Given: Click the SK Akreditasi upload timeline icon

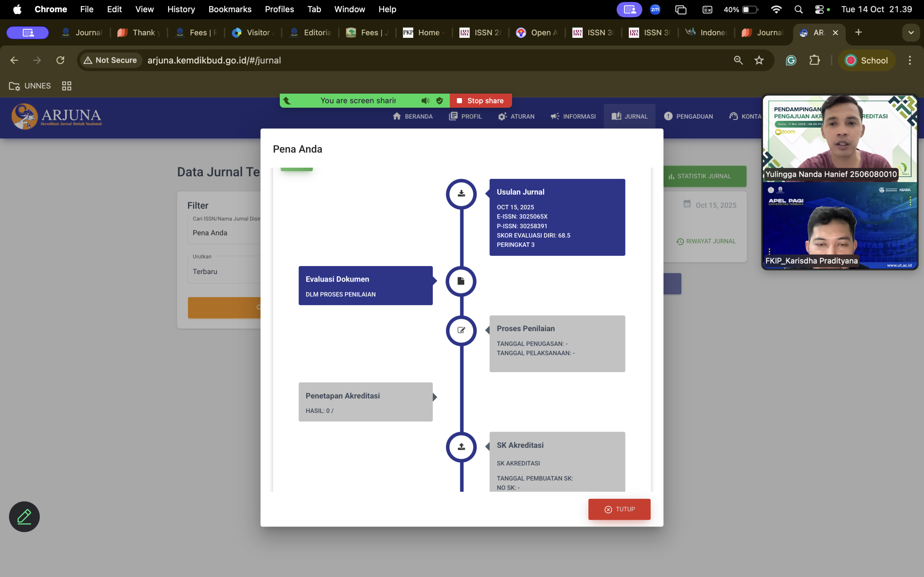Looking at the screenshot, I should 461,447.
